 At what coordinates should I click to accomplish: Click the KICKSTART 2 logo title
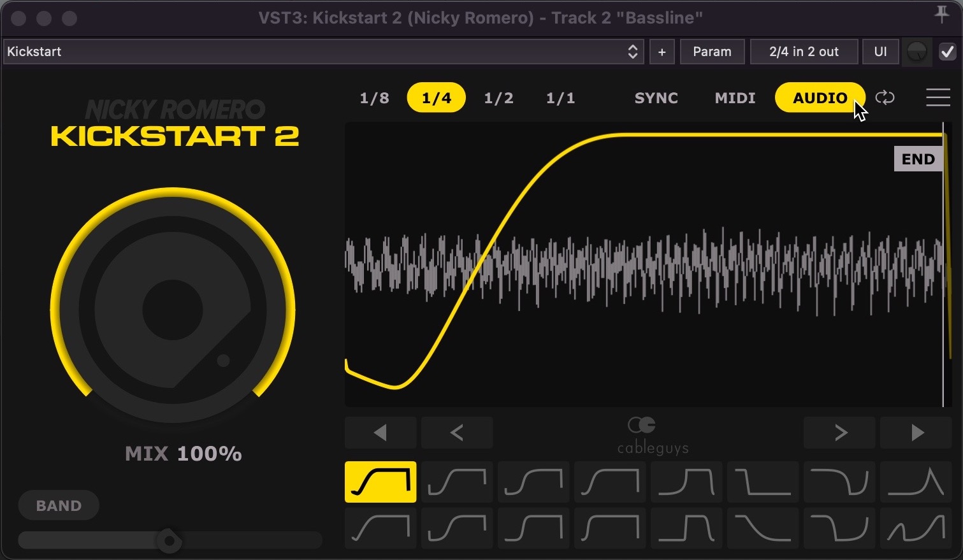click(x=175, y=136)
